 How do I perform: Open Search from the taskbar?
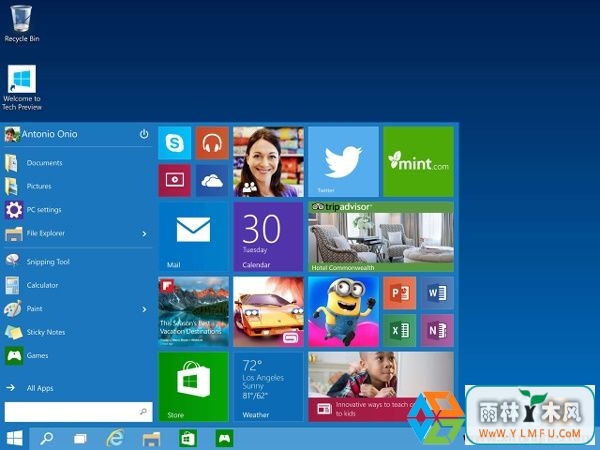[x=47, y=439]
